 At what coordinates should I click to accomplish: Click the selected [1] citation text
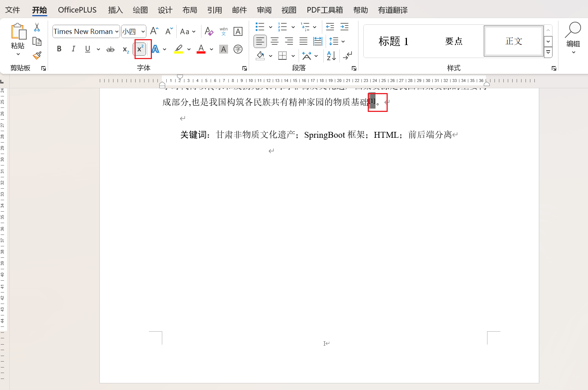(x=372, y=102)
